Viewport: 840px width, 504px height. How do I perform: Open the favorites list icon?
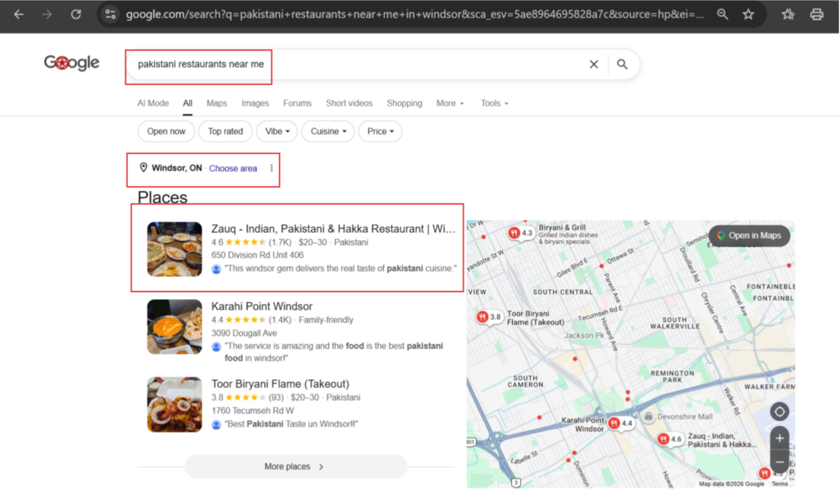787,15
